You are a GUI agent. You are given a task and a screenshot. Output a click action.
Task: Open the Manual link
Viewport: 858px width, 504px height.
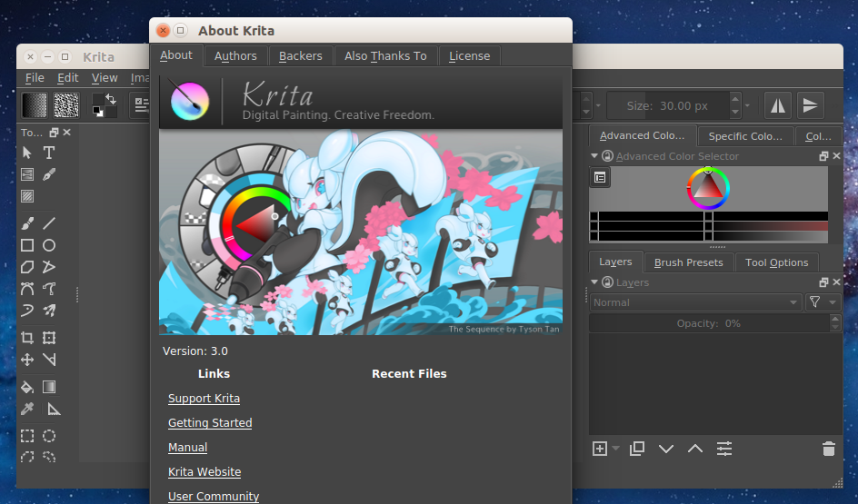[x=187, y=447]
